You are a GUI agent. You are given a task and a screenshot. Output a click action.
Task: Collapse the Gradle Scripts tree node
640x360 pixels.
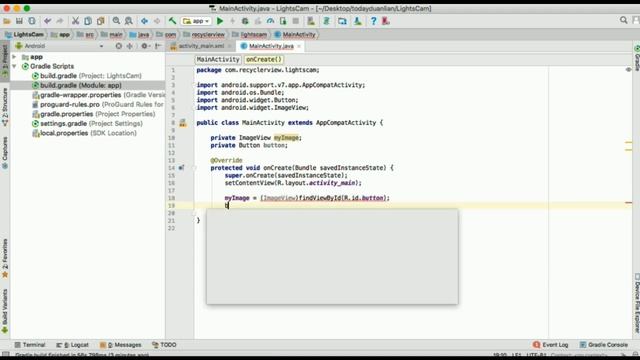[14, 66]
